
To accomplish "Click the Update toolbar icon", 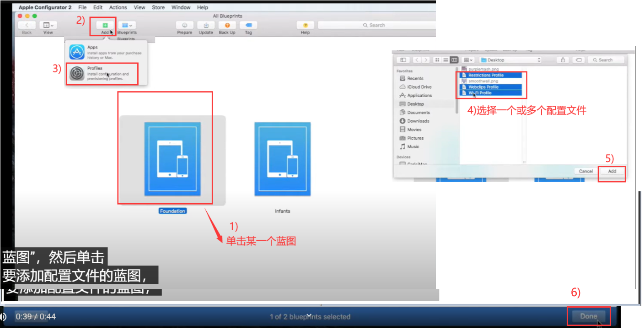I will [206, 25].
